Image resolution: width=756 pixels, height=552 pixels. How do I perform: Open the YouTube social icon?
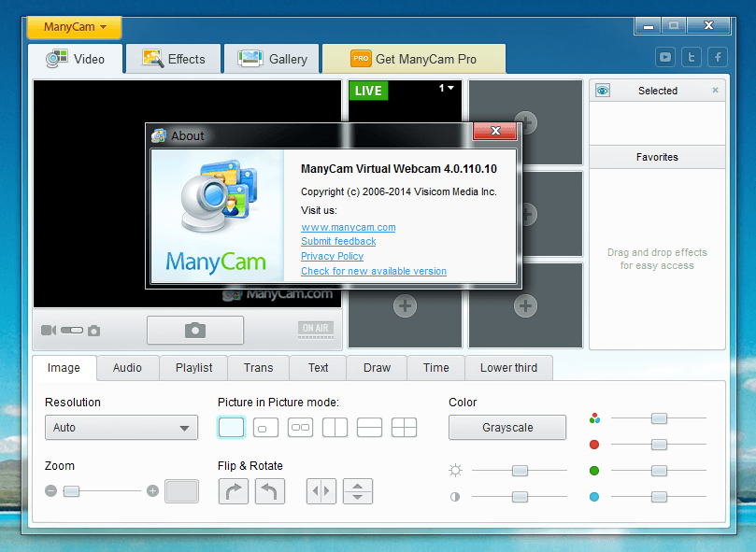664,57
